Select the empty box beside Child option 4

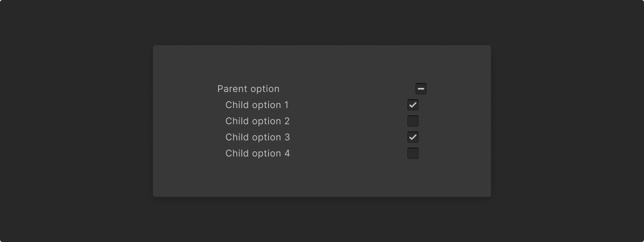[413, 153]
